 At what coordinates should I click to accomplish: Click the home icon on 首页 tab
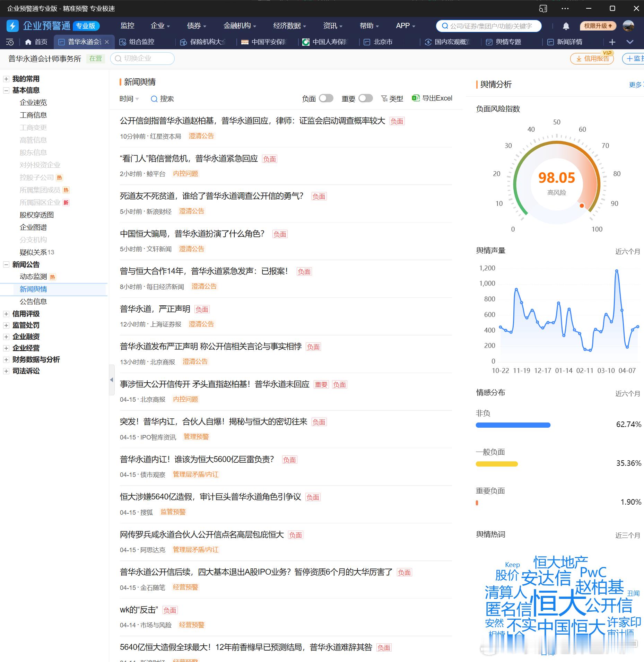(28, 42)
